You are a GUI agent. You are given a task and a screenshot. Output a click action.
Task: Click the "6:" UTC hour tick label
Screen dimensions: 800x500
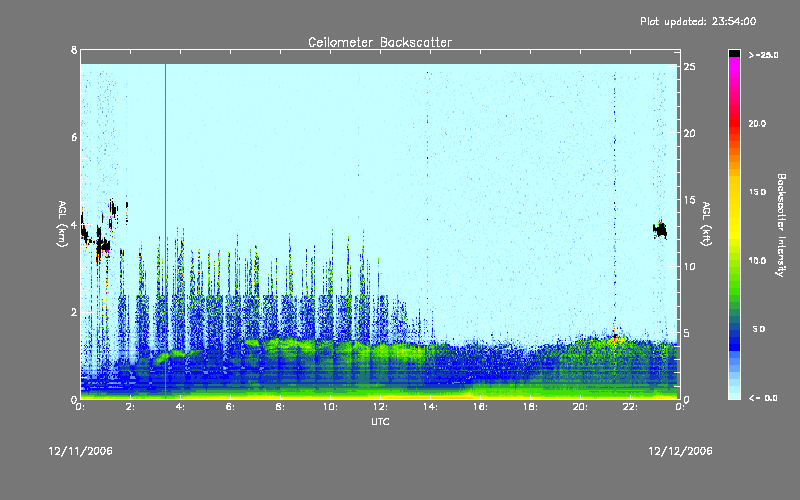[x=231, y=407]
